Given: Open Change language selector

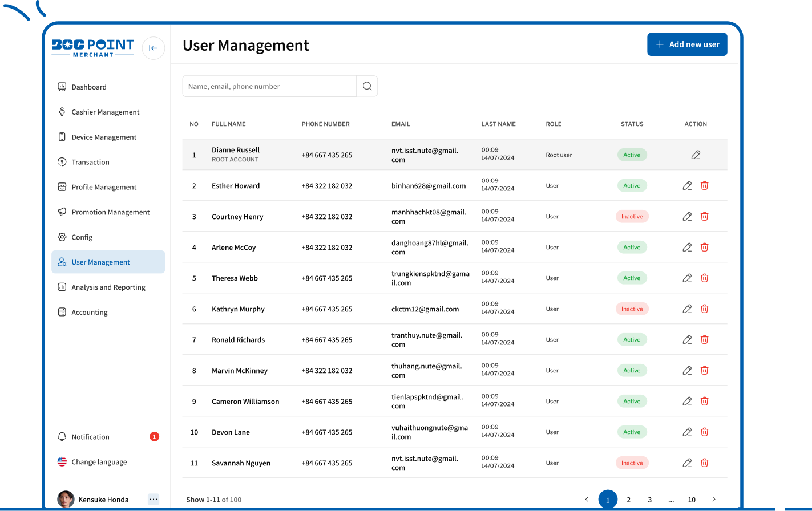Looking at the screenshot, I should click(x=99, y=462).
